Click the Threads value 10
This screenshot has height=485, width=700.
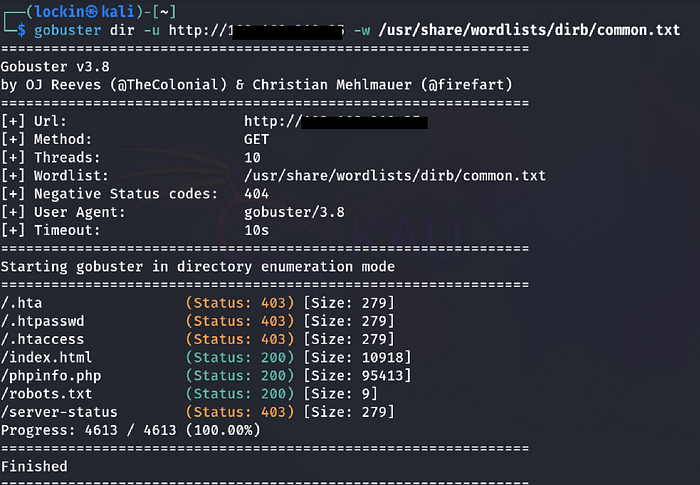(252, 158)
